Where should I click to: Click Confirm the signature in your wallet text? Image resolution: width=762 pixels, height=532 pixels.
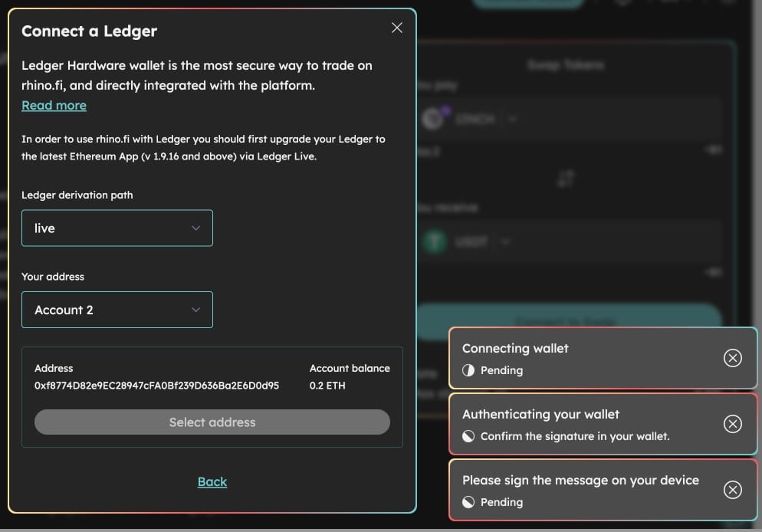pyautogui.click(x=575, y=436)
